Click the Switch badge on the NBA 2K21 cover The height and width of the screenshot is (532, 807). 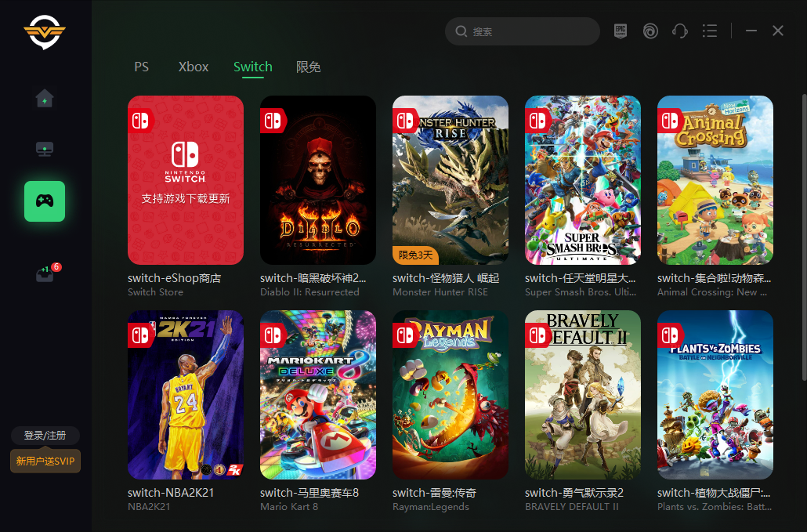point(140,335)
